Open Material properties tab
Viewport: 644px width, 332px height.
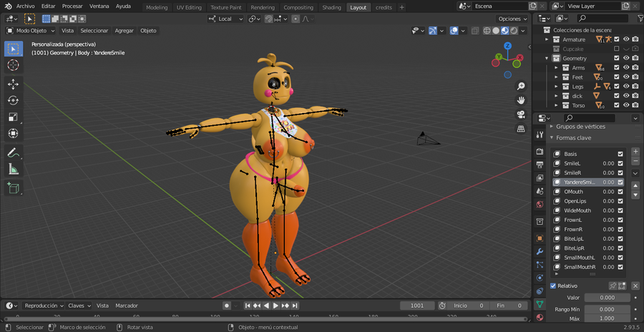tap(540, 318)
